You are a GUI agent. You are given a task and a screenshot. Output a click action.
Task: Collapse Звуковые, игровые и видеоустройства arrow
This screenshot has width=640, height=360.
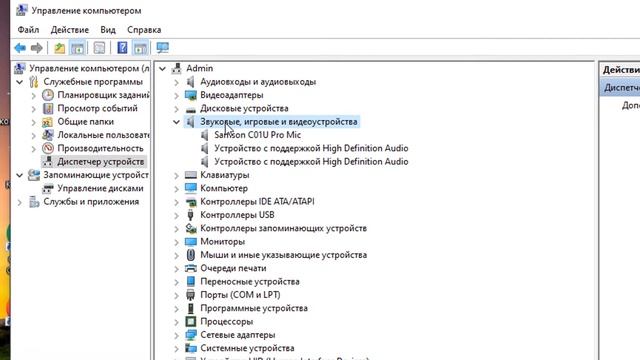pyautogui.click(x=176, y=122)
